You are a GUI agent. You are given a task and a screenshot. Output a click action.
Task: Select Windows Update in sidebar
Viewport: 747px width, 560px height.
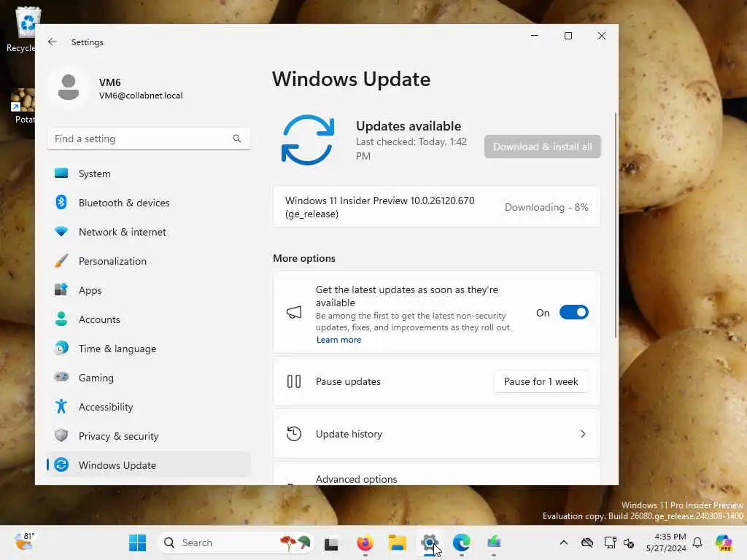point(149,464)
